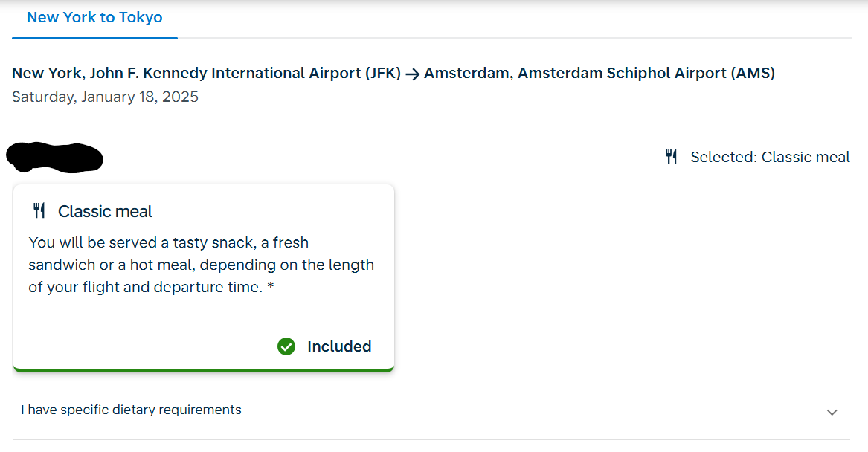Click the Saturday, January 18, 2025 date

tap(105, 97)
